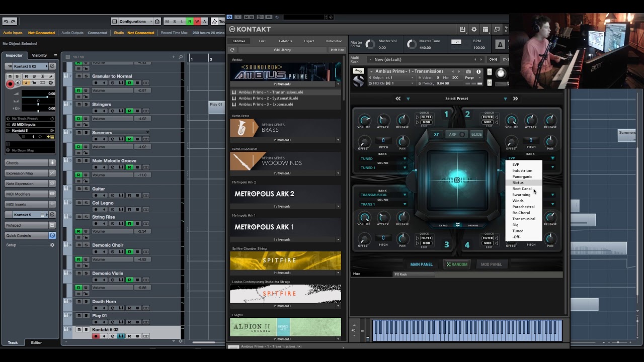Click the record enable button in Inspector
This screenshot has height=362, width=644.
[10, 84]
